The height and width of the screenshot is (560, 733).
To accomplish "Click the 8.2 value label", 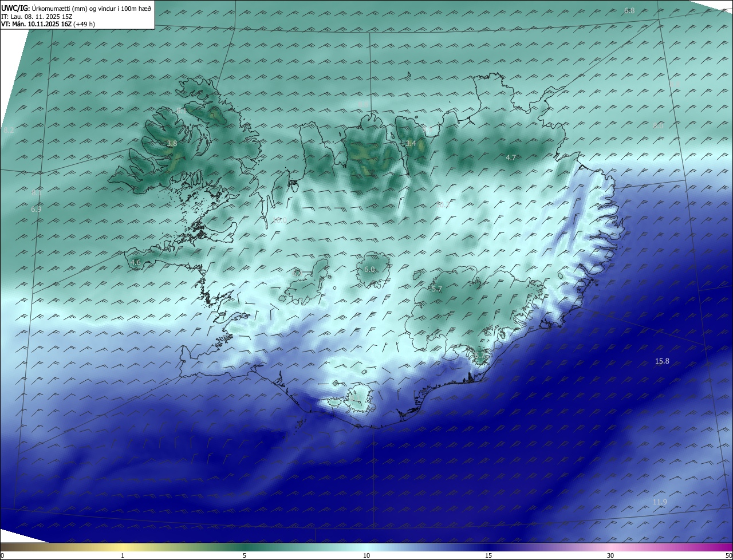I will (8, 131).
